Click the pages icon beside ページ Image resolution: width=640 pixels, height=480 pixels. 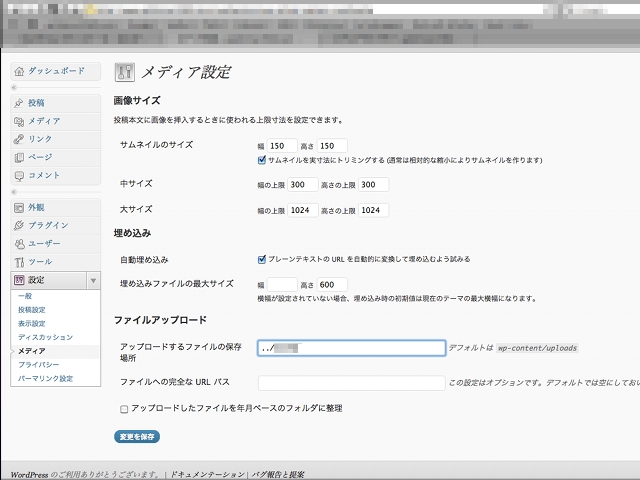pos(19,157)
